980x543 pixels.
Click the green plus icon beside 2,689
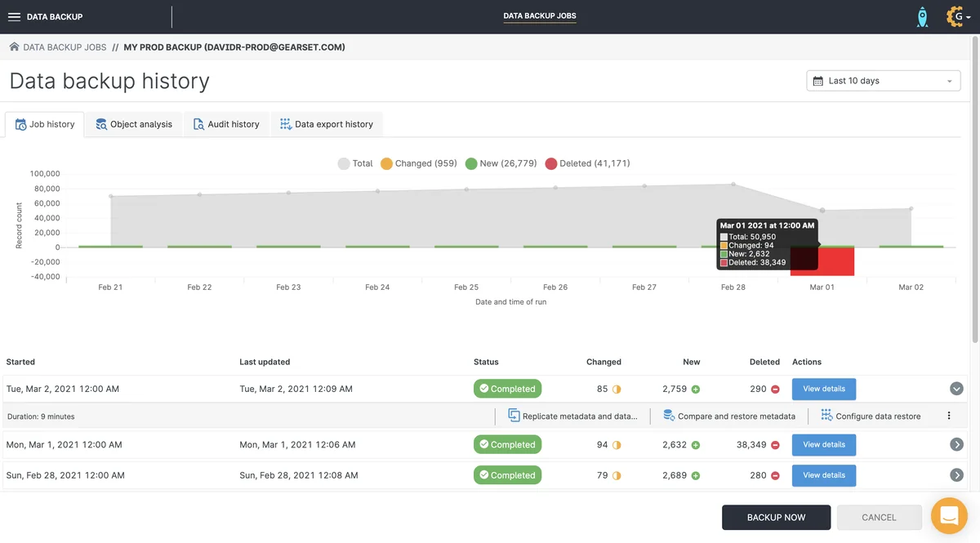pyautogui.click(x=696, y=475)
